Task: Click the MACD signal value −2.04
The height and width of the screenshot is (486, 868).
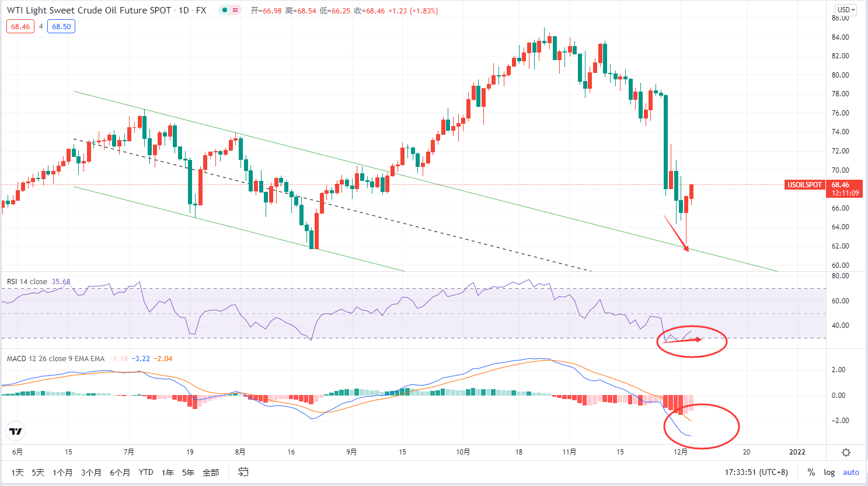Action: [x=163, y=359]
